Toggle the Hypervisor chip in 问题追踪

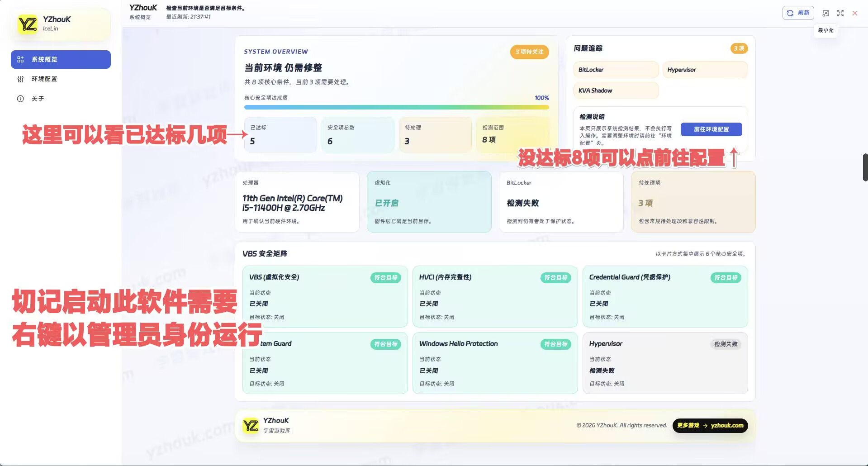[x=705, y=69]
